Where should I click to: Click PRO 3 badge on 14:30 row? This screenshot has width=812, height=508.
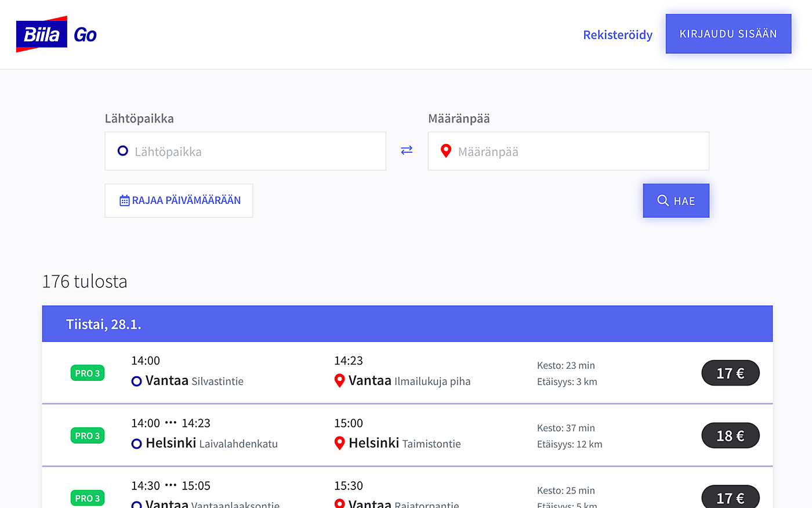pos(88,498)
